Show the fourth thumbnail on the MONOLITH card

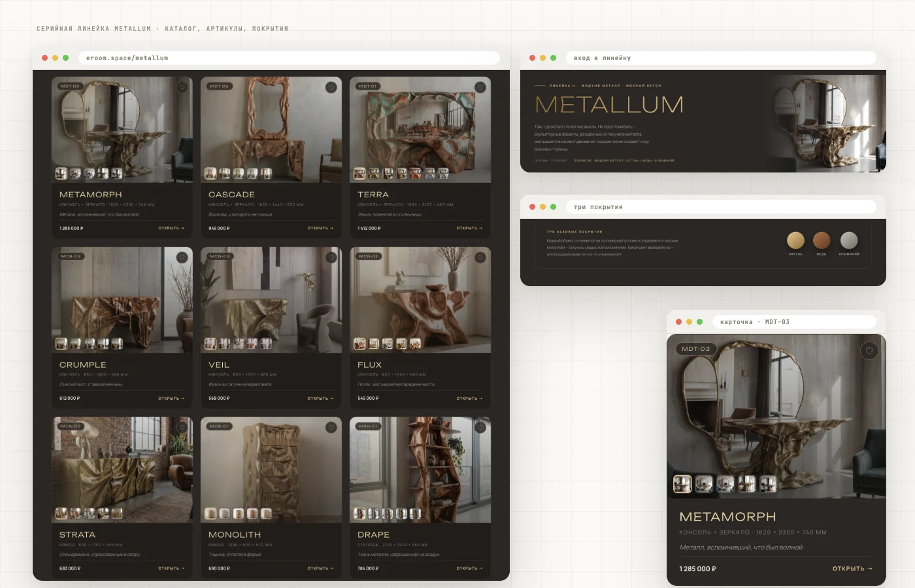click(252, 514)
